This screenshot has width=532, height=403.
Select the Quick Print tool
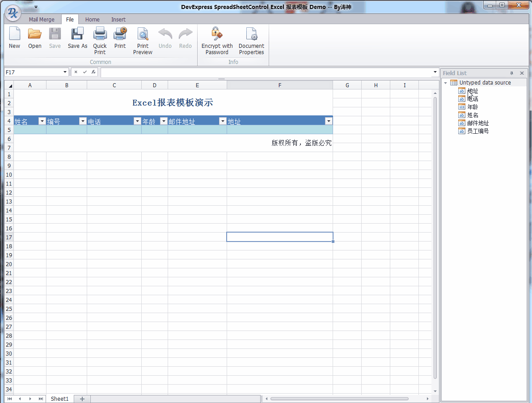[x=100, y=38]
